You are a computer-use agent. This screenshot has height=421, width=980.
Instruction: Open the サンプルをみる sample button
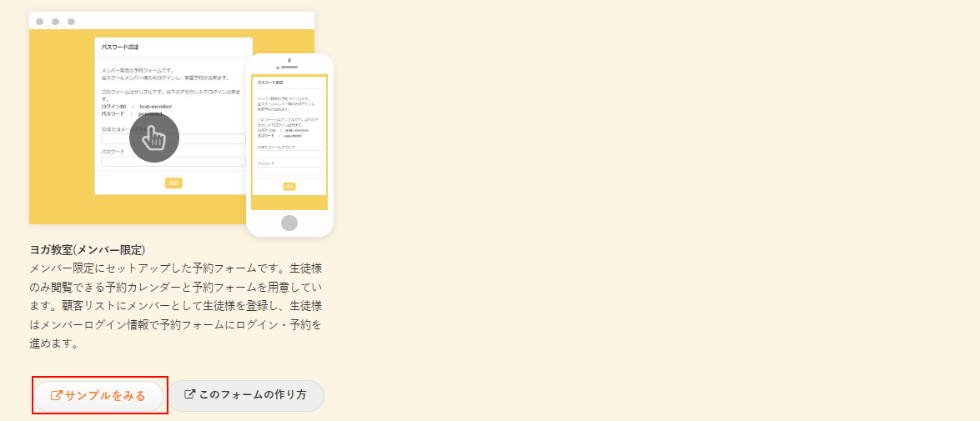click(99, 395)
